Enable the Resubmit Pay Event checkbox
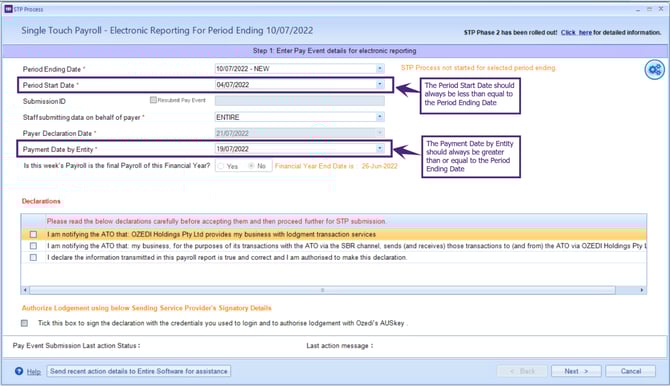670x386 pixels. 153,100
